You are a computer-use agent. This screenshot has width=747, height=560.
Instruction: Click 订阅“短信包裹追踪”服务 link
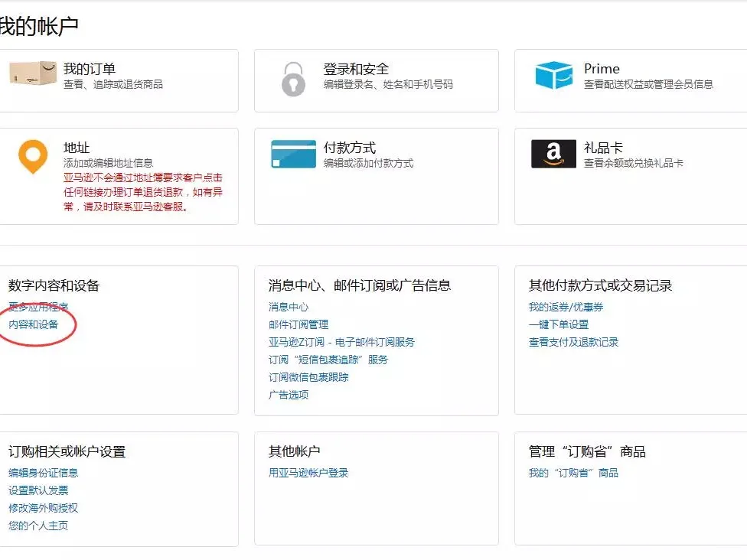pyautogui.click(x=328, y=360)
